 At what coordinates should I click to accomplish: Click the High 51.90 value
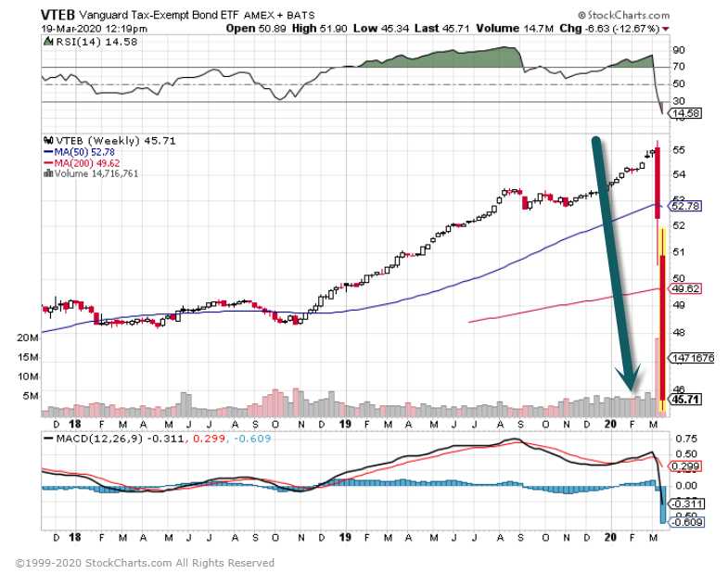pos(319,29)
